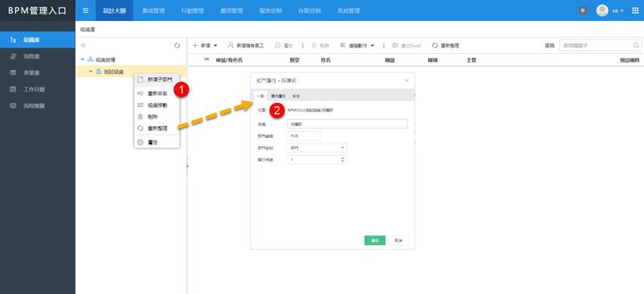Click the sa user avatar
Image resolution: width=644 pixels, height=294 pixels.
pos(602,10)
